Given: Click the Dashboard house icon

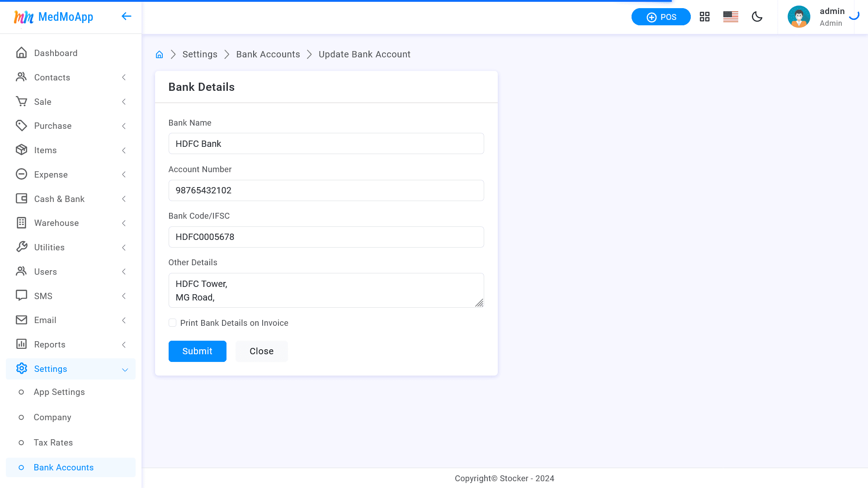Looking at the screenshot, I should click(x=21, y=53).
